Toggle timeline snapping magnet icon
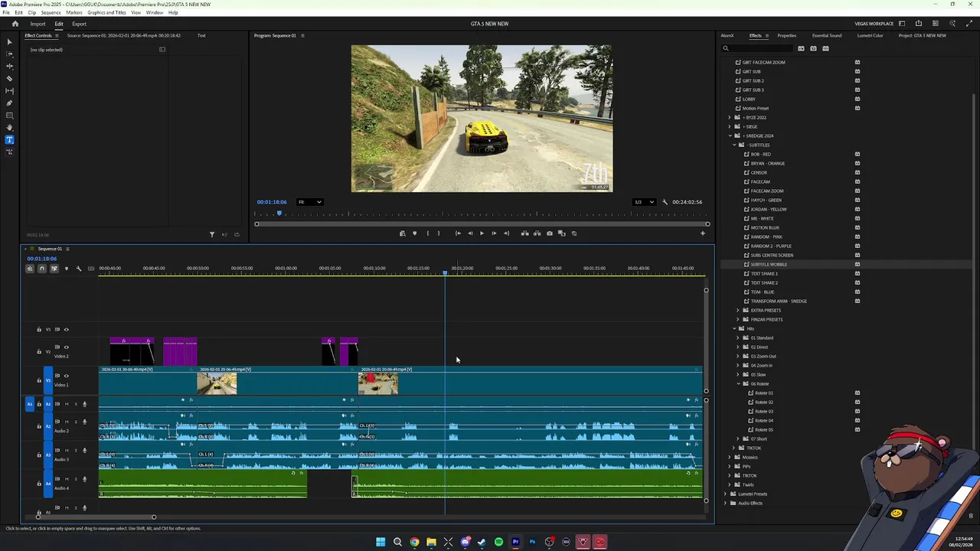This screenshot has width=980, height=551. 42,269
